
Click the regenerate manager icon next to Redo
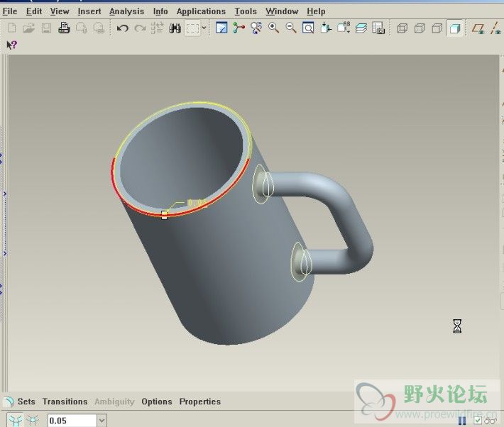pos(157,28)
